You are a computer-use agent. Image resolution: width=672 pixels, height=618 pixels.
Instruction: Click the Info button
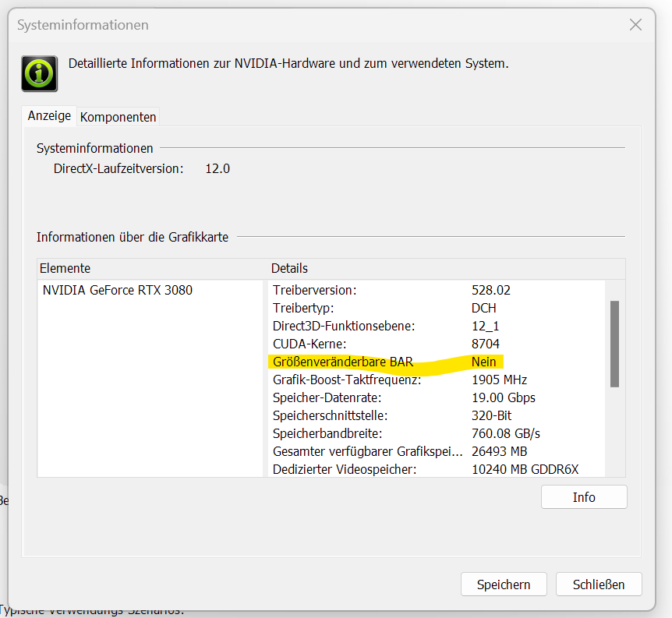[x=584, y=497]
